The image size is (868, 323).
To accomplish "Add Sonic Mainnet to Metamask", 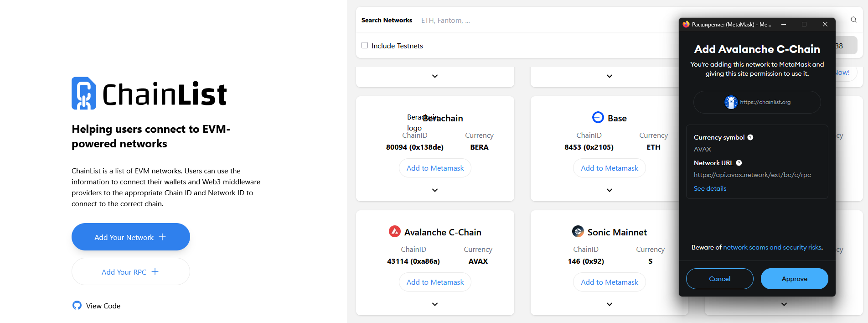I will 610,282.
